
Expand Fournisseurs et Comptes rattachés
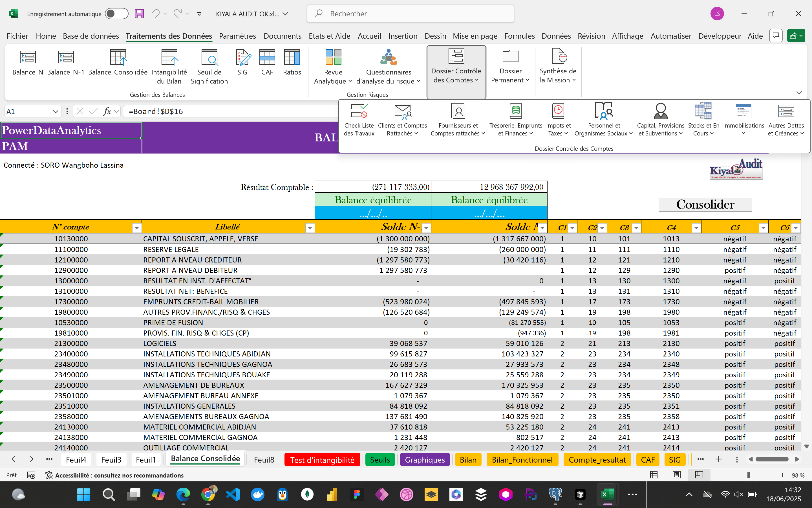pyautogui.click(x=458, y=120)
